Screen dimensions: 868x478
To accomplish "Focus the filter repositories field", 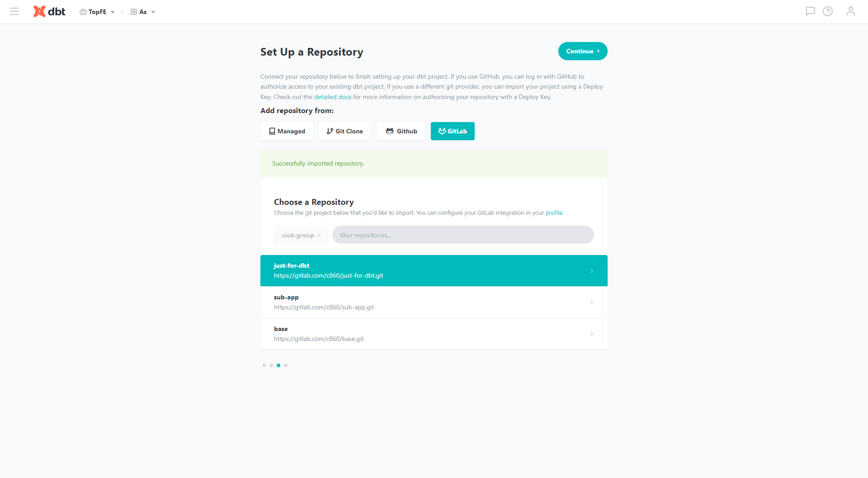I will tap(463, 235).
